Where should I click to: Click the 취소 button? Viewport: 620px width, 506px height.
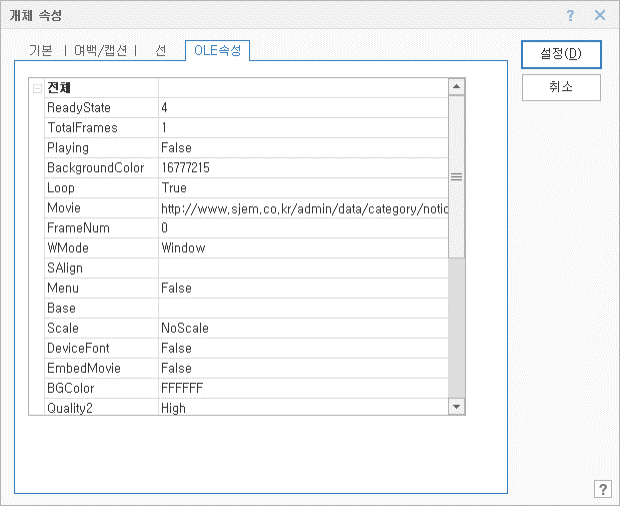pyautogui.click(x=560, y=87)
